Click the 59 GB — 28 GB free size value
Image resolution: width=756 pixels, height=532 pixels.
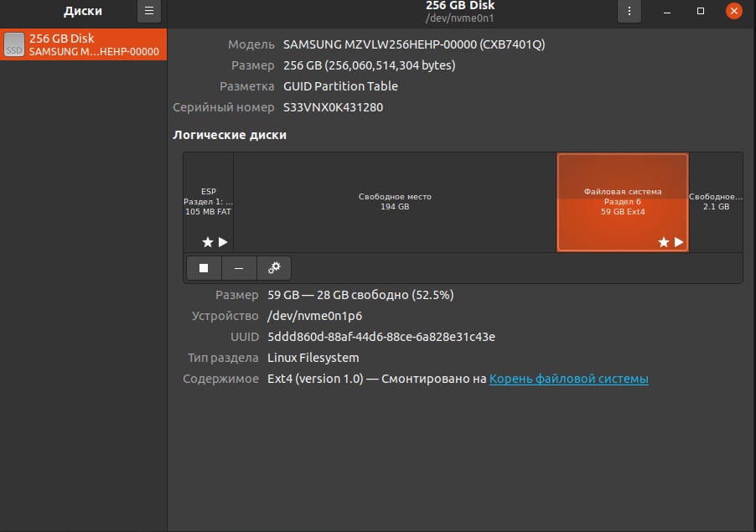coord(360,295)
